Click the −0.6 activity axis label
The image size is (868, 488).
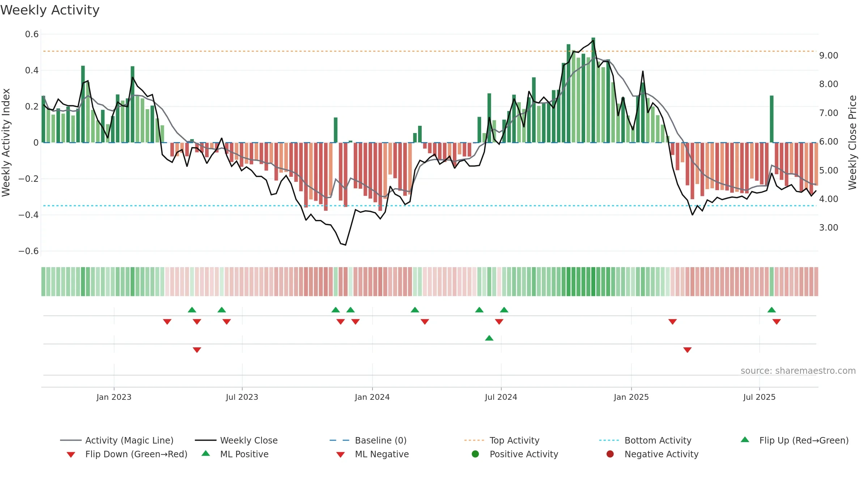click(x=29, y=251)
